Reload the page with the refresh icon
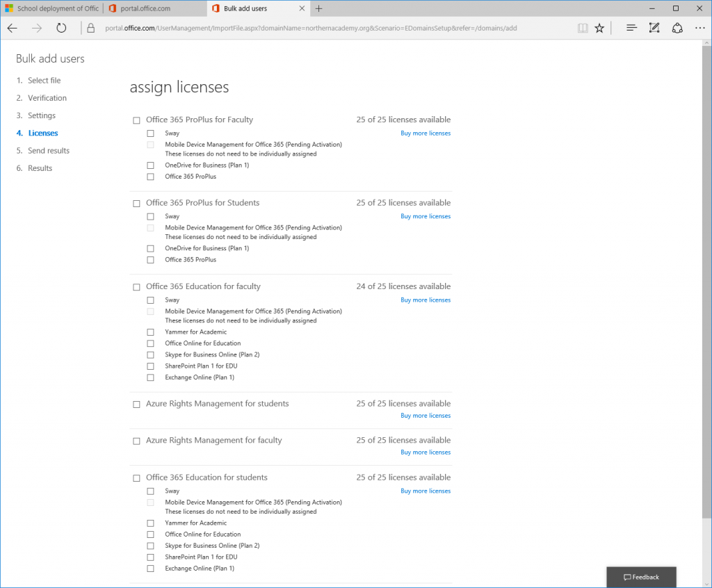This screenshot has height=588, width=712. click(61, 28)
